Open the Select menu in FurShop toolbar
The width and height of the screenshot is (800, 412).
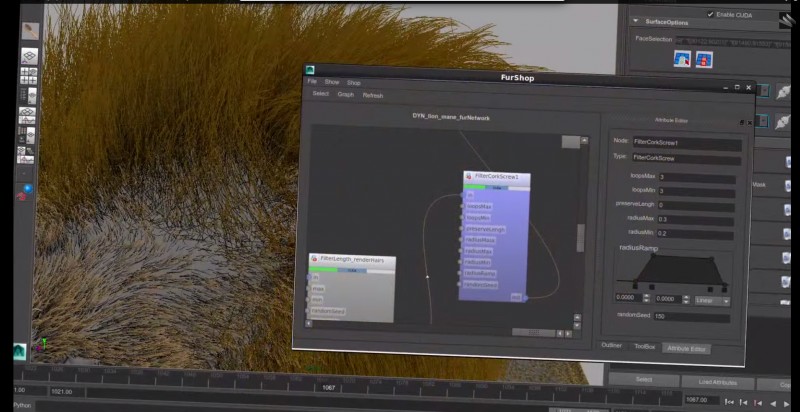(x=320, y=94)
